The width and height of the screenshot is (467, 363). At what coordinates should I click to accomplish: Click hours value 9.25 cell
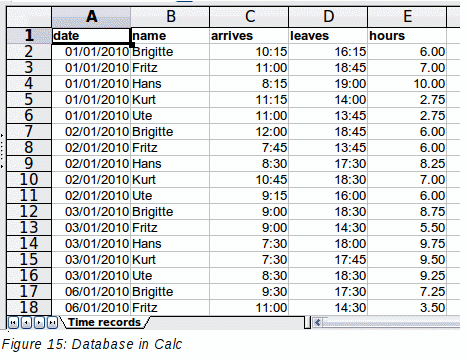(407, 276)
